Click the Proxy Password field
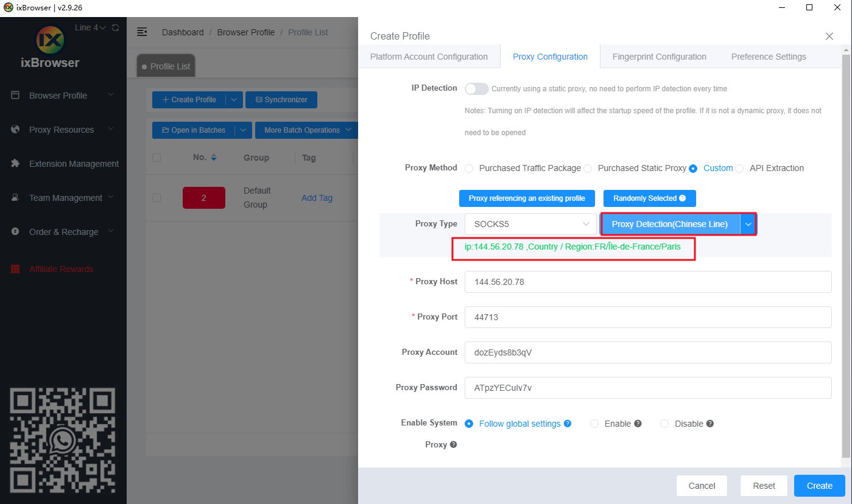The image size is (852, 504). [x=648, y=388]
